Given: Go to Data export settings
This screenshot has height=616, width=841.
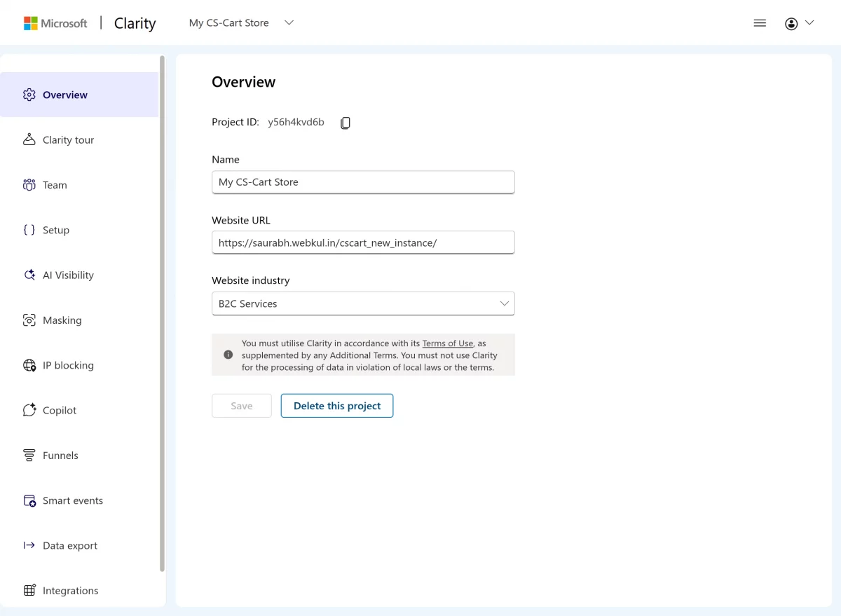Looking at the screenshot, I should tap(79, 545).
